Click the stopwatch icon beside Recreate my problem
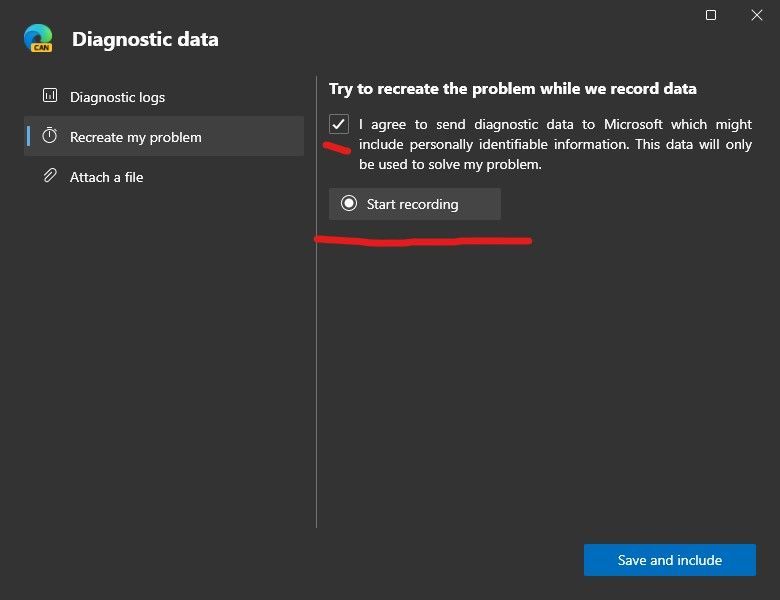This screenshot has width=780, height=600. click(x=49, y=136)
